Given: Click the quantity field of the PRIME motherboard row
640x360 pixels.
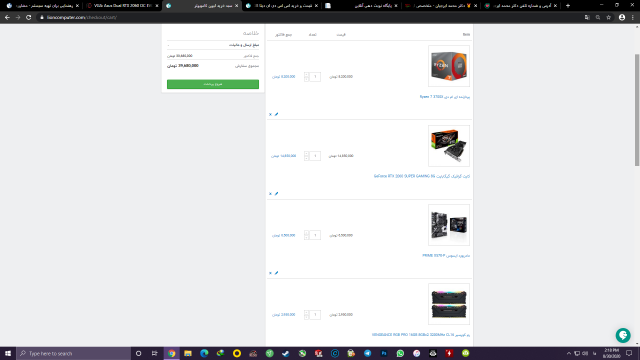Looking at the screenshot, I should point(315,235).
